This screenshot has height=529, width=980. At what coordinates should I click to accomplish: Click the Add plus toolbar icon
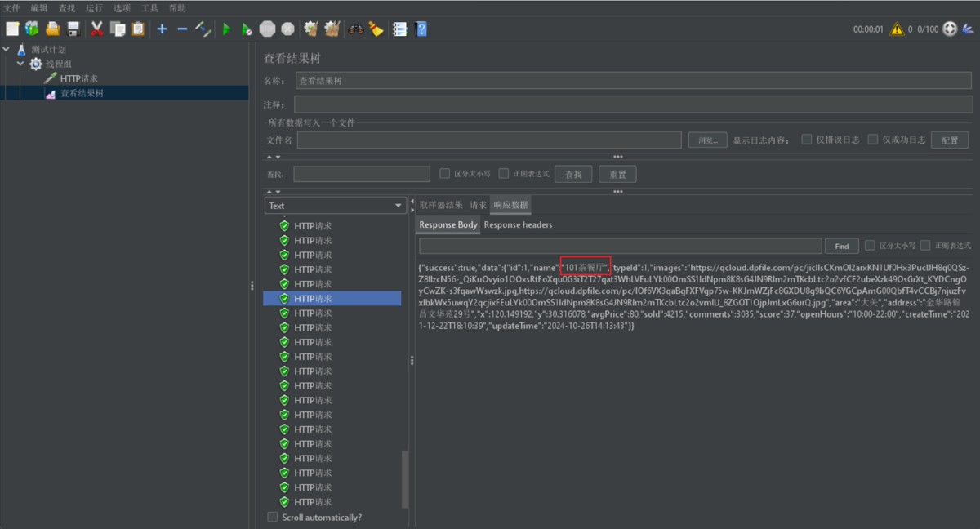click(x=162, y=29)
